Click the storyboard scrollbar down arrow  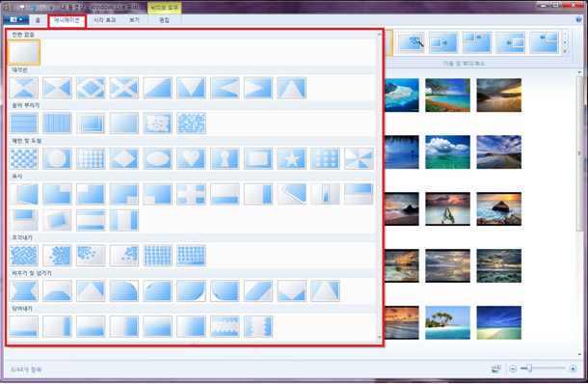pos(579,354)
